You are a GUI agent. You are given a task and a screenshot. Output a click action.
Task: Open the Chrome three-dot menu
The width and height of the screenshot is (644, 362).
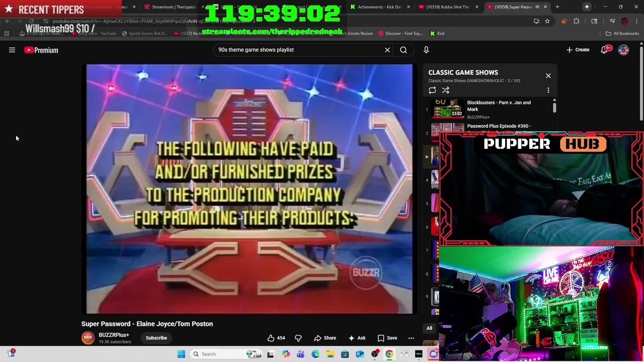tap(636, 21)
